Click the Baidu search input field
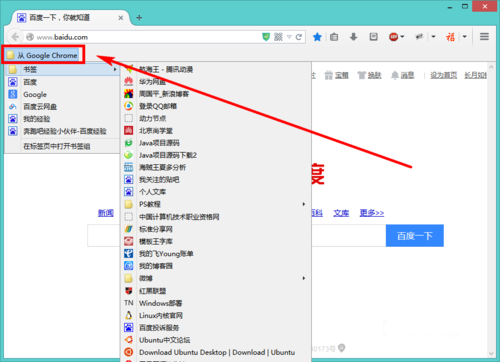 [237, 236]
